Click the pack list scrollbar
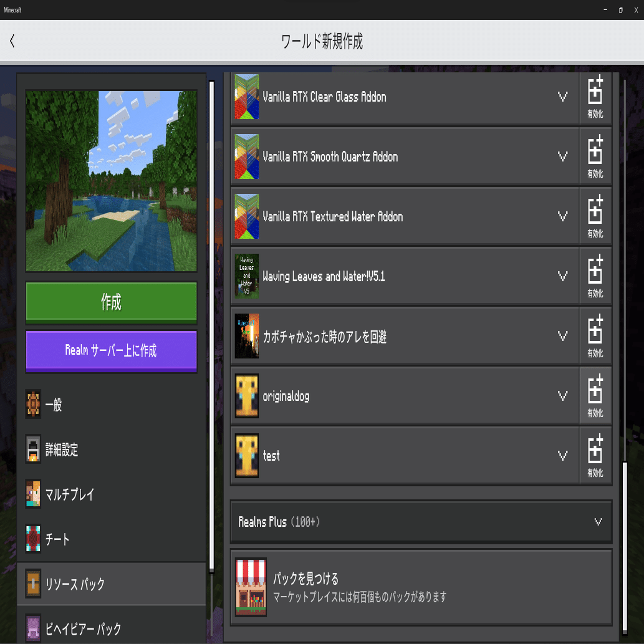This screenshot has height=644, width=644. coord(625,547)
